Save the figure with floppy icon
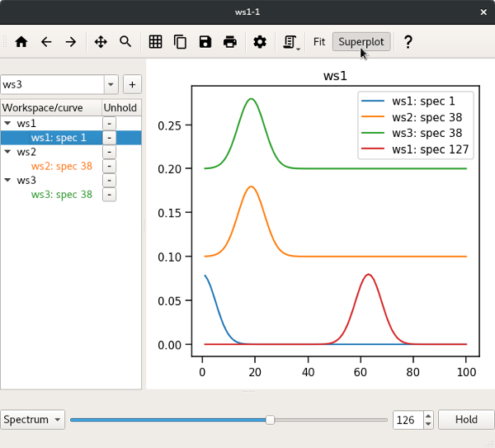The height and width of the screenshot is (448, 495). coord(205,42)
